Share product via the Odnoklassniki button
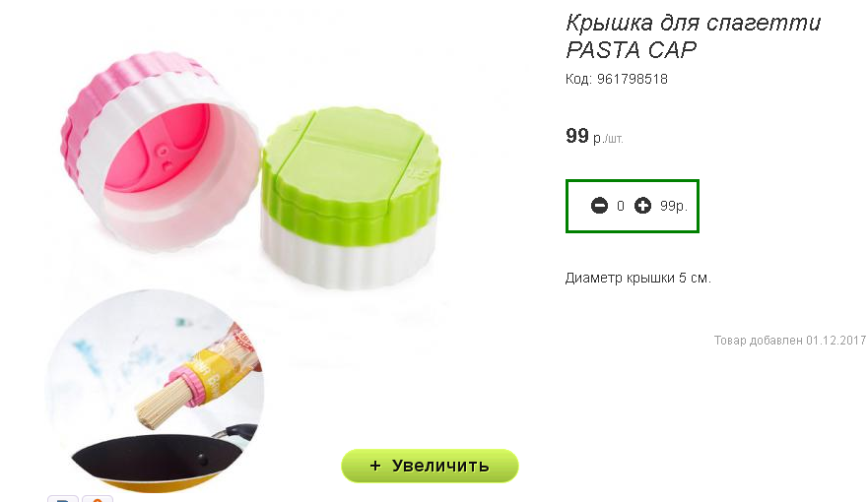The image size is (868, 502). [98, 499]
